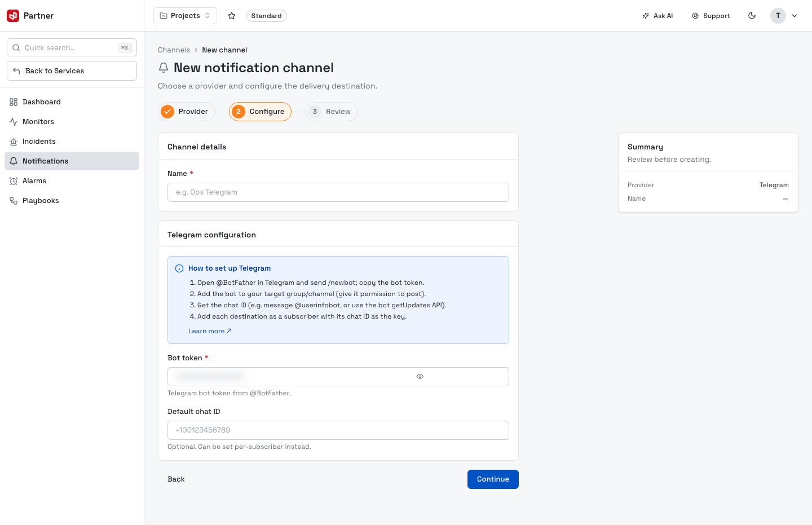
Task: Click the Incidents siren icon
Action: pos(14,142)
